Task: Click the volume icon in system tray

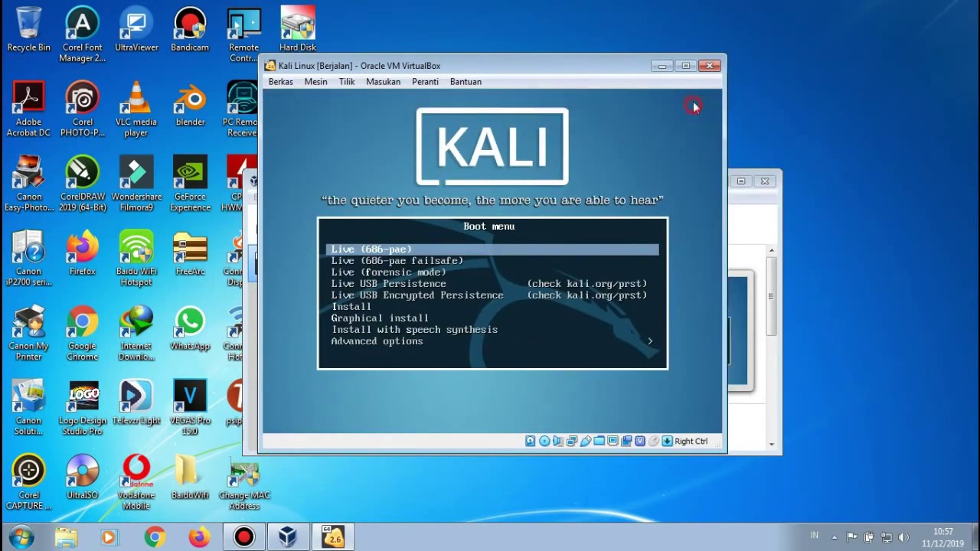Action: point(904,537)
